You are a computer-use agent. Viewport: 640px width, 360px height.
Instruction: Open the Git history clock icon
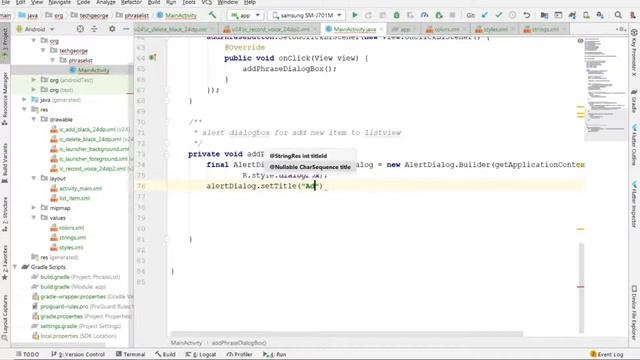(x=513, y=15)
